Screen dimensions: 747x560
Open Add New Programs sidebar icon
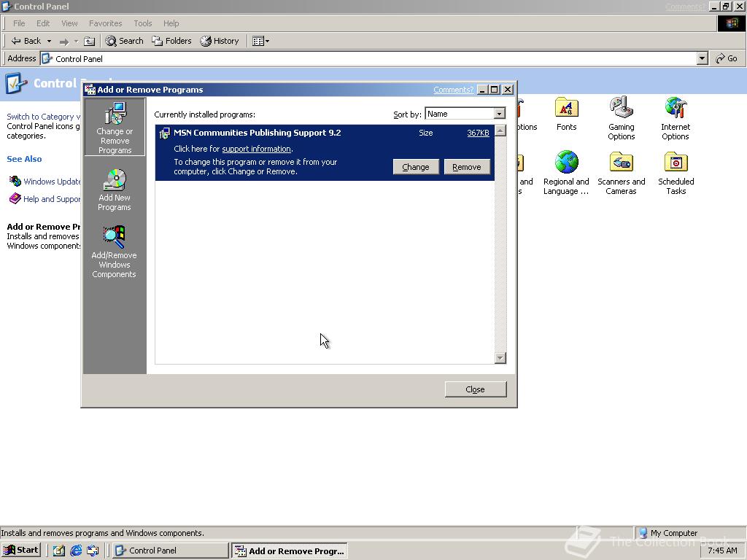[115, 190]
